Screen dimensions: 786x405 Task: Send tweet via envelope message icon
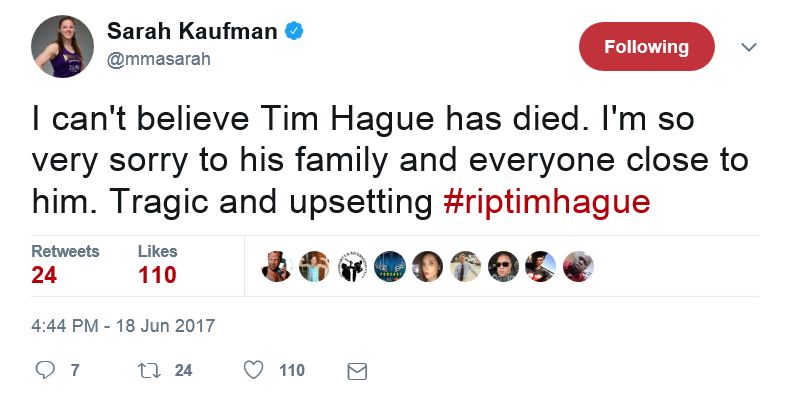356,371
